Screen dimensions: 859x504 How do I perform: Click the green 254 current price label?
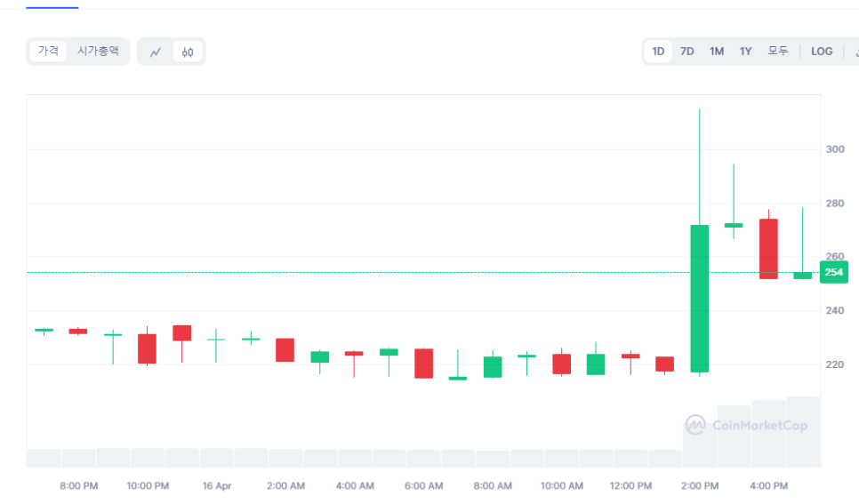point(834,272)
